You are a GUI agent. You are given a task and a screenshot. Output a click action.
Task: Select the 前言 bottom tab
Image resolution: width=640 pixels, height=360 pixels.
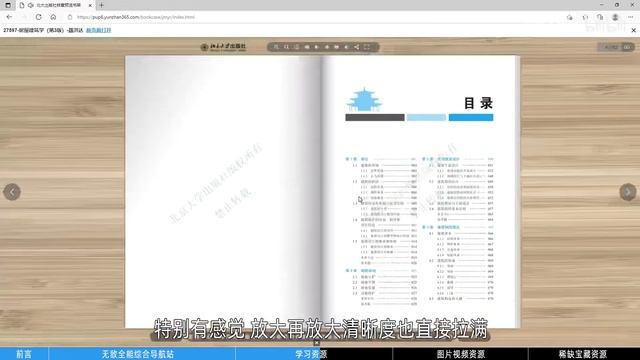coord(24,354)
